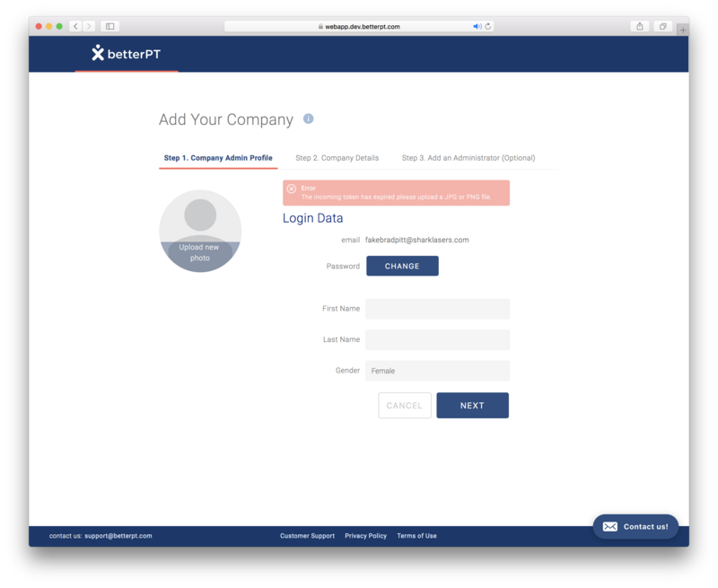Switch to Step 2. Company Details tab

pyautogui.click(x=337, y=158)
